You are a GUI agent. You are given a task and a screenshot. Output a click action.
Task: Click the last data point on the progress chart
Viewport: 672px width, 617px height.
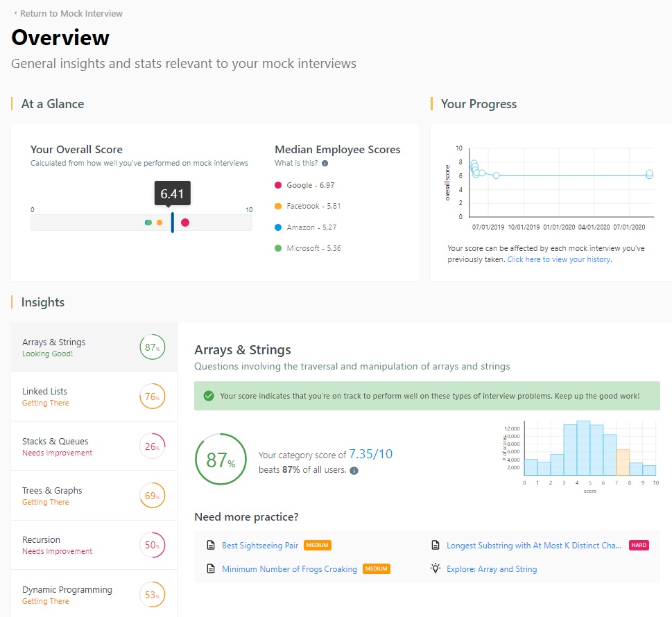pos(649,174)
